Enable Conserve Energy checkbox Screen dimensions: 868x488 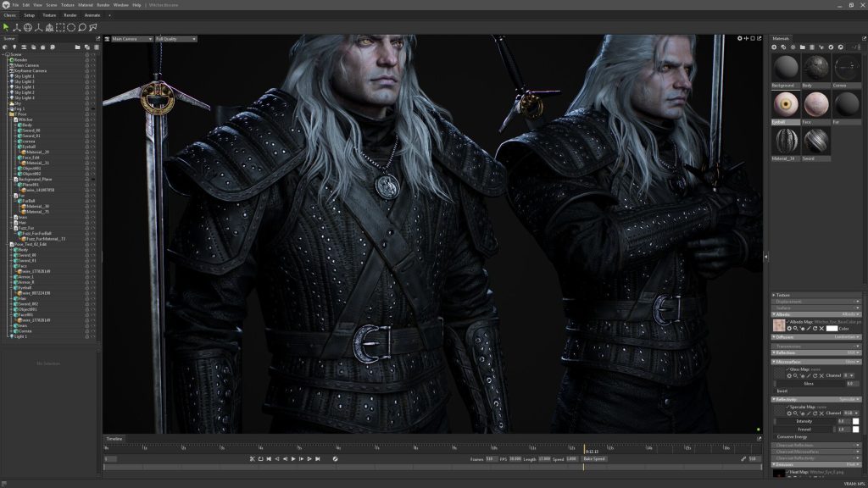click(x=775, y=437)
